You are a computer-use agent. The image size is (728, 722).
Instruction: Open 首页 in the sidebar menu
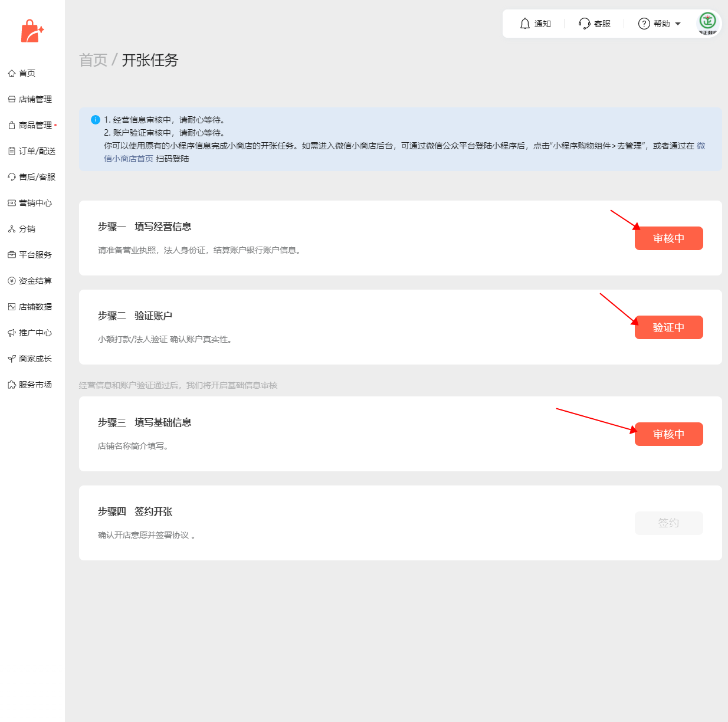(27, 73)
